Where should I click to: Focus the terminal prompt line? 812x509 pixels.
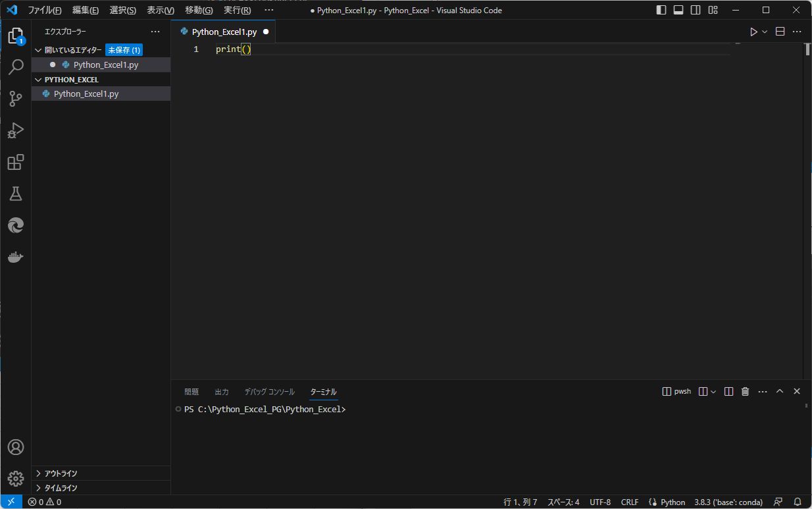pos(265,410)
